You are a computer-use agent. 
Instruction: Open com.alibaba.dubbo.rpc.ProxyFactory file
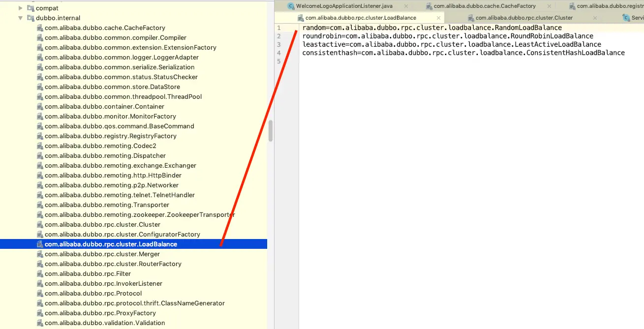point(100,313)
